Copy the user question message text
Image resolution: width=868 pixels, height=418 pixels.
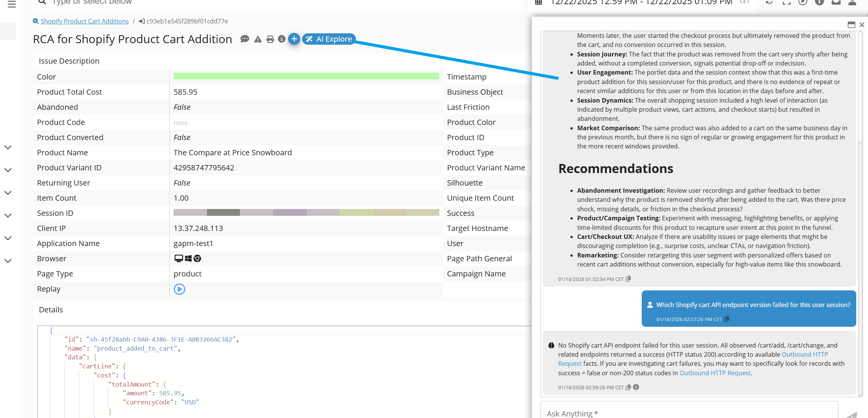tap(727, 319)
